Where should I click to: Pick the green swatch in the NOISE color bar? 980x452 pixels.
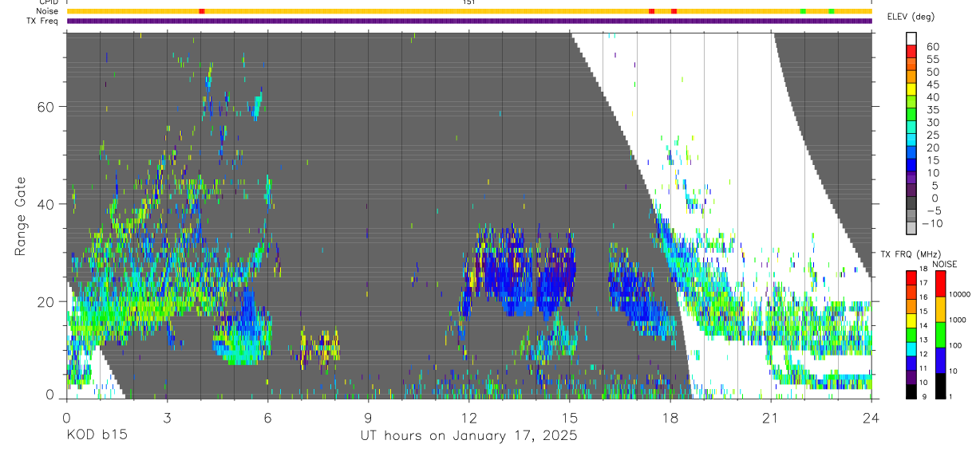941,334
